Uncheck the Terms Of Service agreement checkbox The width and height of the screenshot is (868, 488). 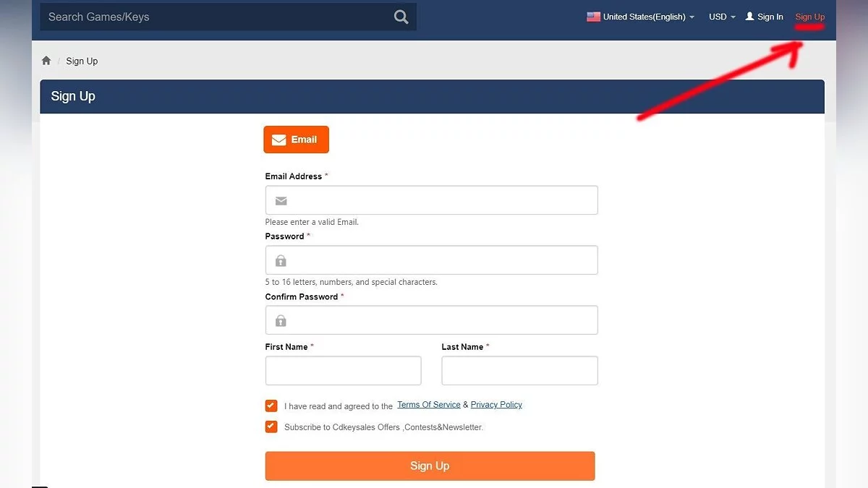point(271,406)
